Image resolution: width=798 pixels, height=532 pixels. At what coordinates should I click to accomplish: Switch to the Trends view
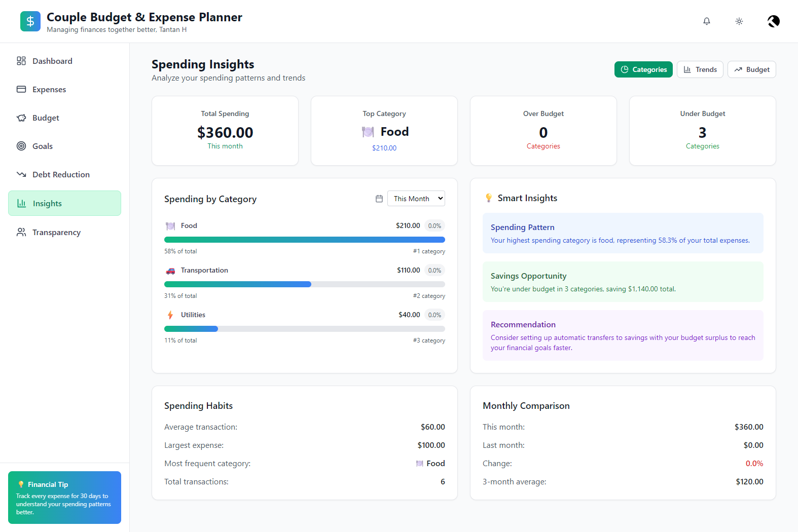tap(700, 69)
